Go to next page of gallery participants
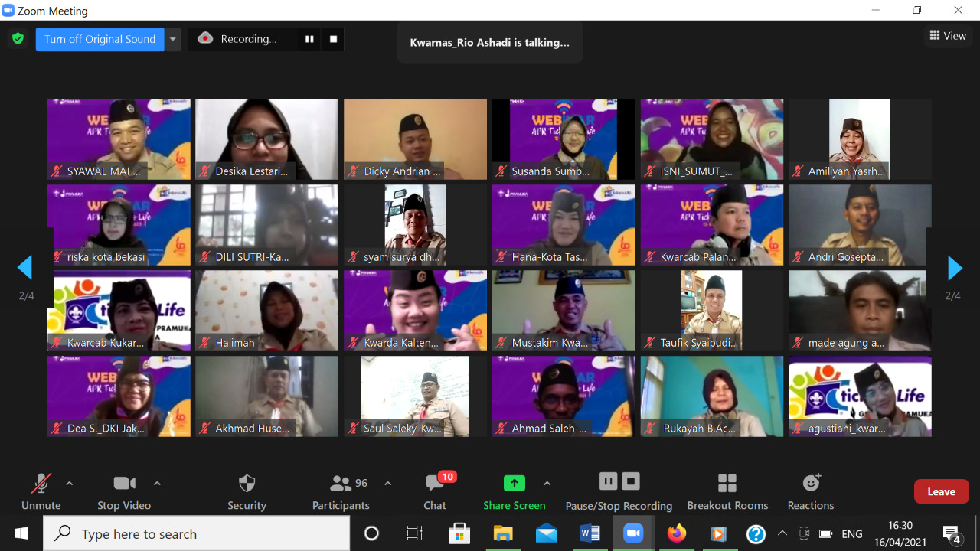Viewport: 980px width, 551px height. click(954, 268)
